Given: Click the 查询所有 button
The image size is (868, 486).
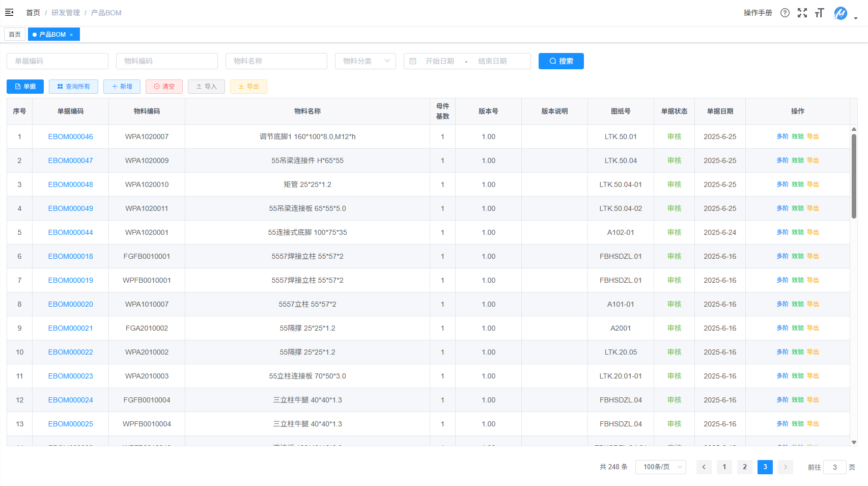Looking at the screenshot, I should coord(74,87).
